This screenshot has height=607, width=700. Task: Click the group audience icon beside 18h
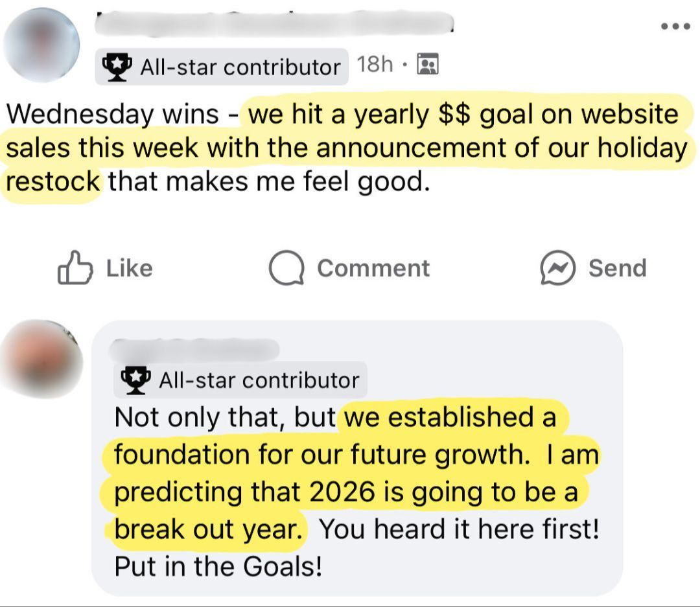[428, 64]
